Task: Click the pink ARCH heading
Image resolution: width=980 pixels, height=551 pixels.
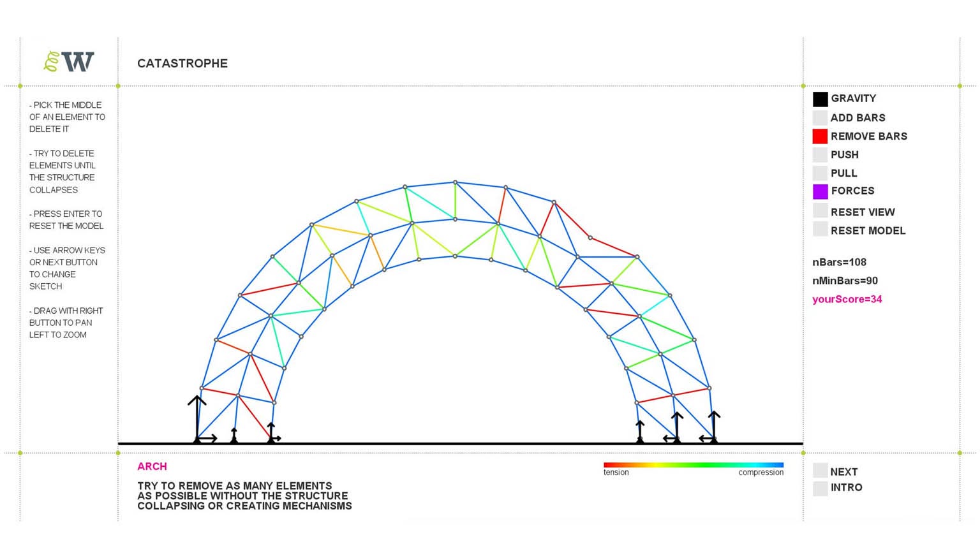Action: tap(152, 466)
